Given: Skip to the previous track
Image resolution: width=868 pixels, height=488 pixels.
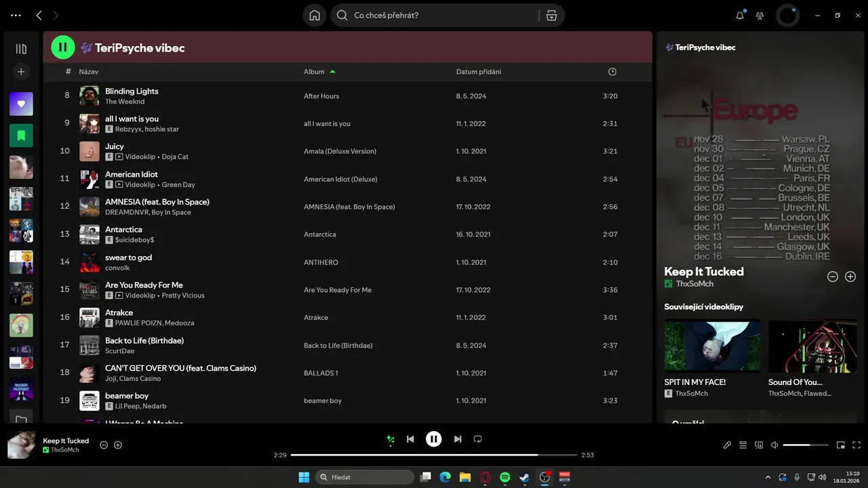Looking at the screenshot, I should coord(410,439).
